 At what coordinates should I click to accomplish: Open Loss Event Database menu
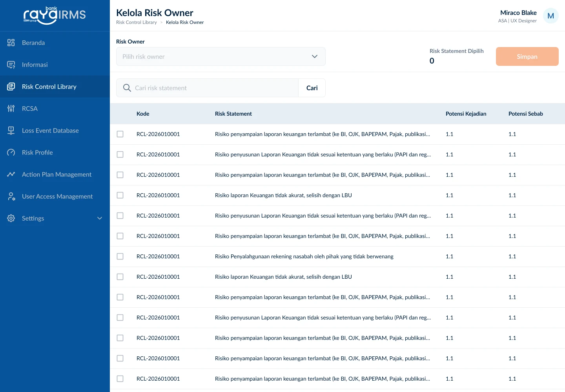pos(55,131)
